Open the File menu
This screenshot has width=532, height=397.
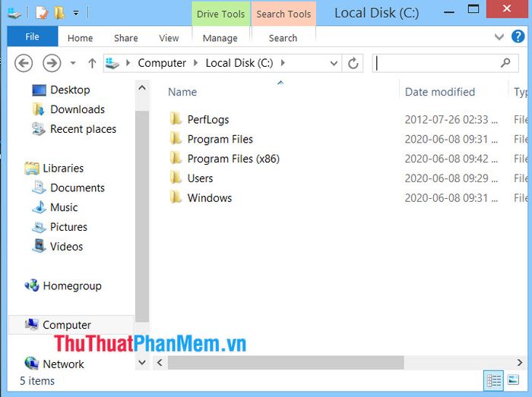click(32, 37)
